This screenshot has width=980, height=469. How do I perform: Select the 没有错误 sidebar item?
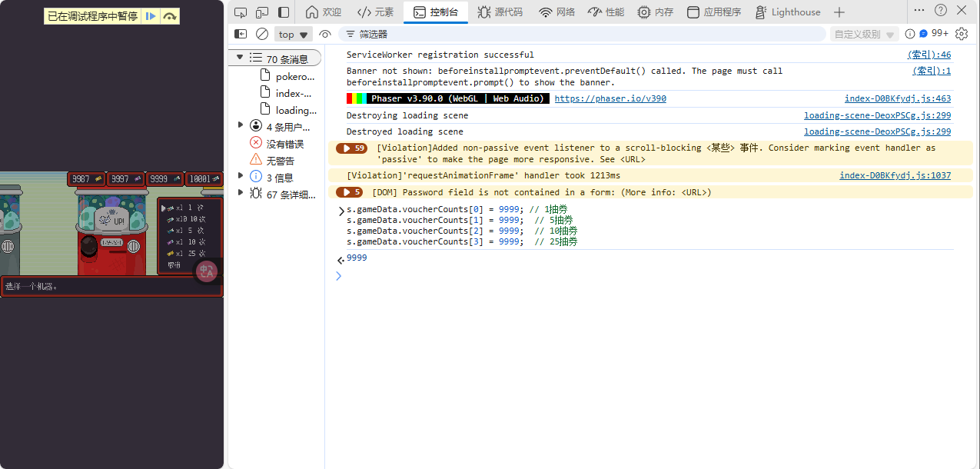point(284,144)
